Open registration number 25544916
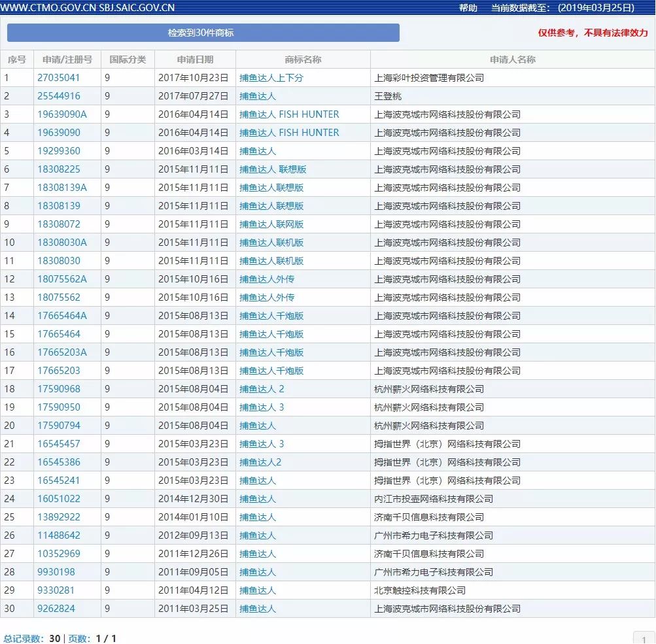The image size is (656, 644). pos(59,96)
